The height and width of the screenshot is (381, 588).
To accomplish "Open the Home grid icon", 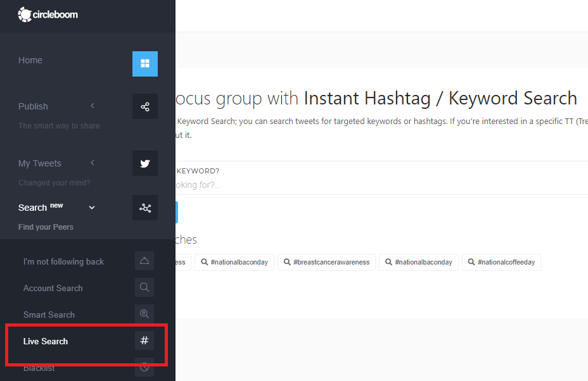I will pyautogui.click(x=144, y=64).
